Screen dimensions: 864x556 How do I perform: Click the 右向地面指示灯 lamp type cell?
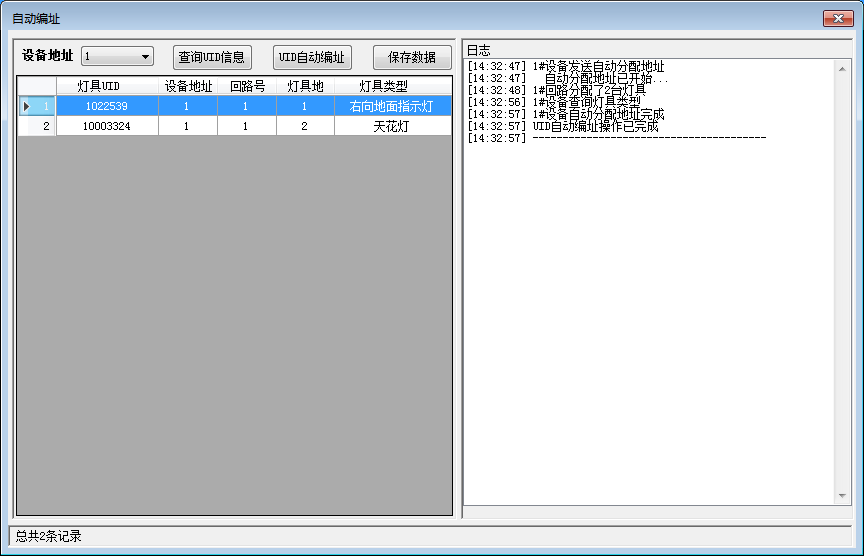pos(392,106)
